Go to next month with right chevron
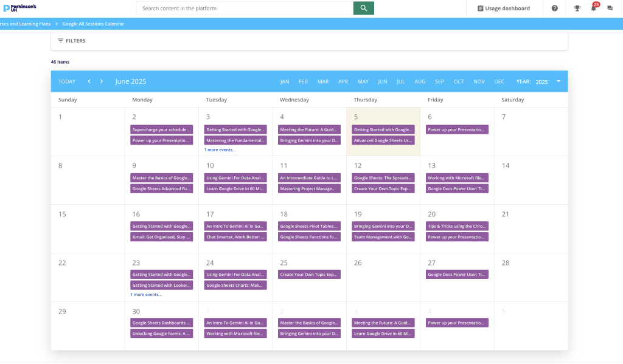Screen dimensions: 623x364 tap(102, 81)
